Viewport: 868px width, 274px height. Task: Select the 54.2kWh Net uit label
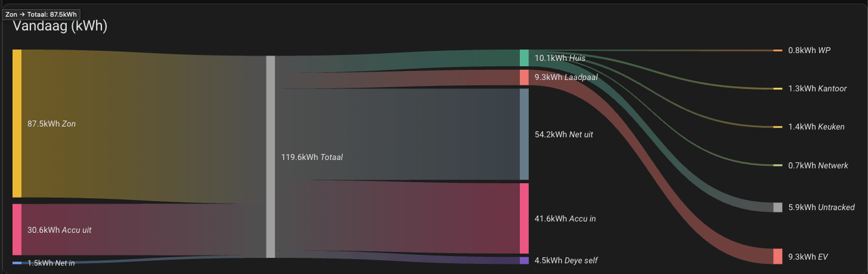click(564, 135)
